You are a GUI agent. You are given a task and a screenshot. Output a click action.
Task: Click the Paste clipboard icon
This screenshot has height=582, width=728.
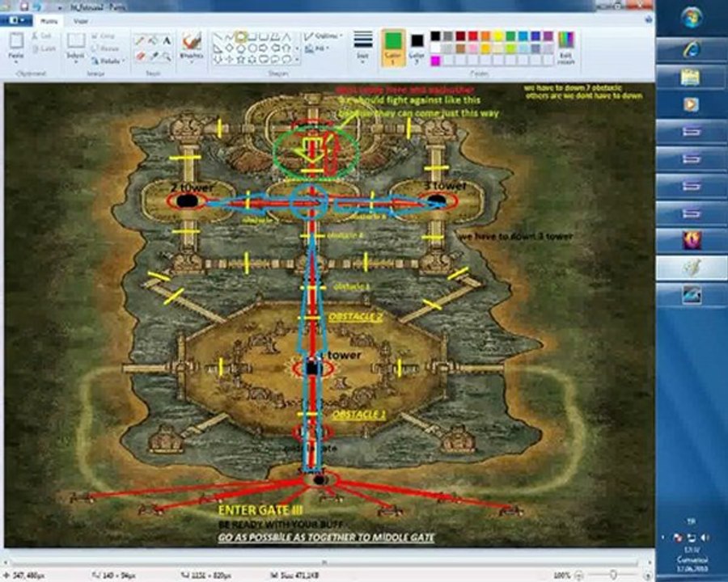pos(16,40)
